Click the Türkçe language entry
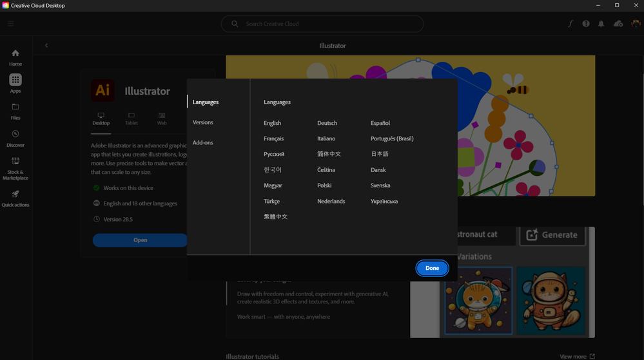 click(271, 201)
